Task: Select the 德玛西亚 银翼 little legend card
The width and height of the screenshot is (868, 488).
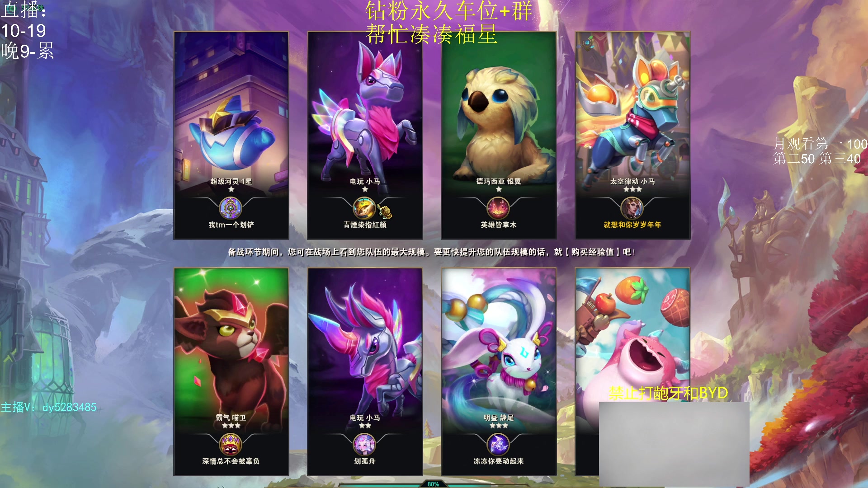Action: coord(499,135)
